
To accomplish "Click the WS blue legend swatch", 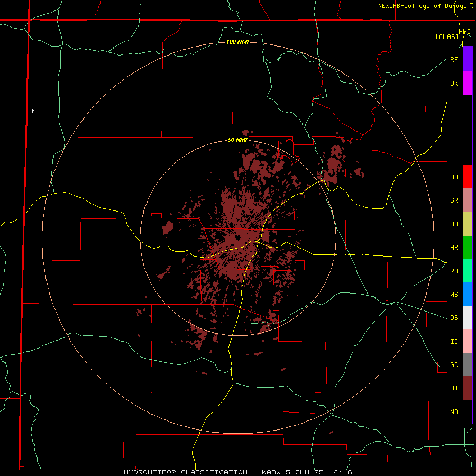I will point(467,294).
